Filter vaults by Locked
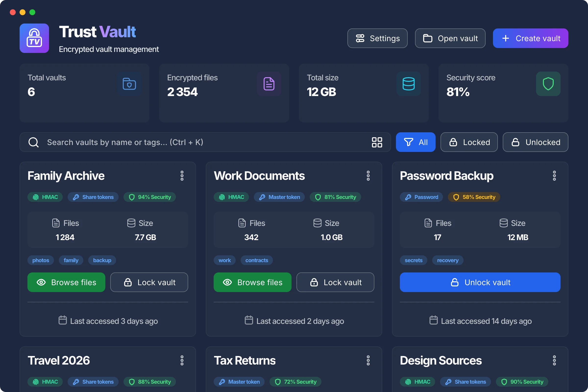The width and height of the screenshot is (588, 392). pos(469,142)
